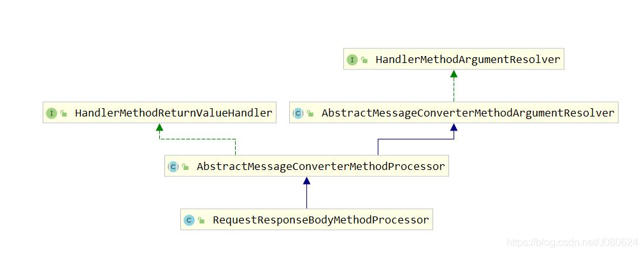Click the interface icon of HandlerMethodArgumentResolver
The height and width of the screenshot is (254, 644).
click(352, 60)
